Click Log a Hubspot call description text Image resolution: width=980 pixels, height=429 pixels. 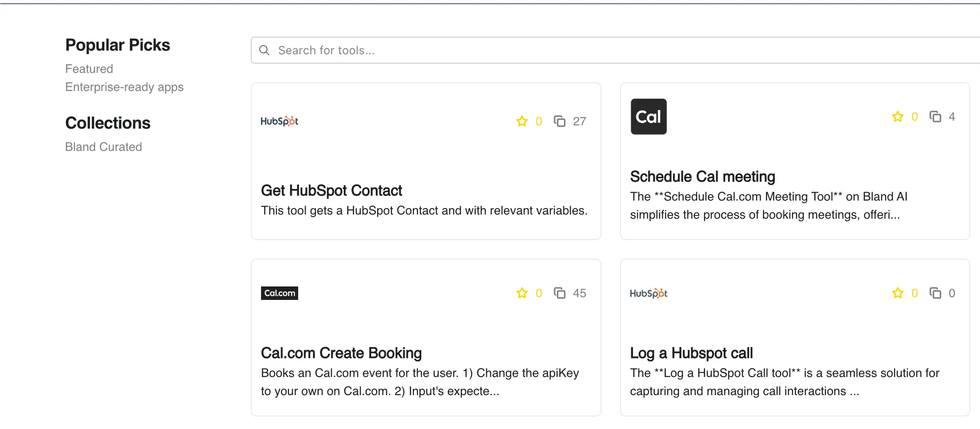point(785,382)
